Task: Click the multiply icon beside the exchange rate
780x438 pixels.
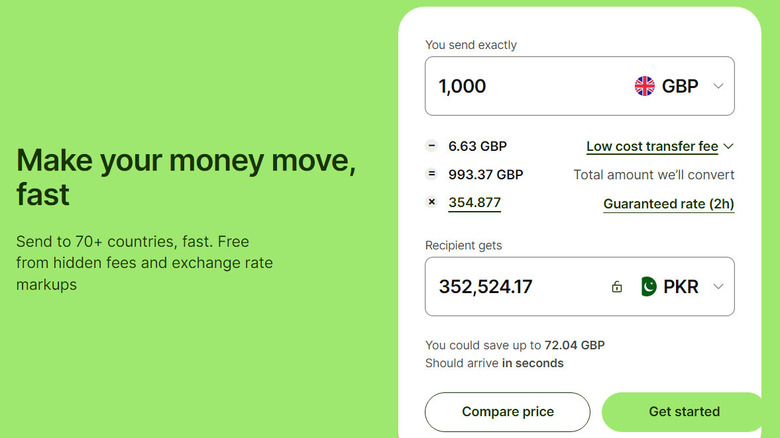Action: point(432,202)
